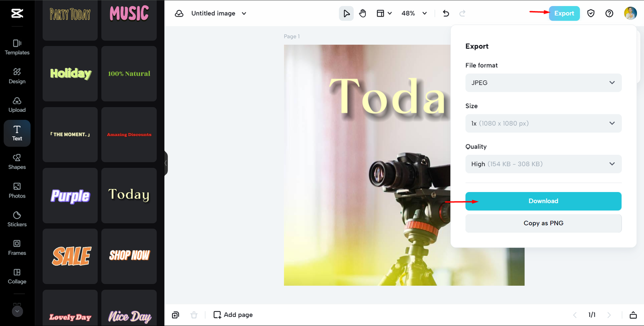Click the Page 1 label
The height and width of the screenshot is (326, 644).
point(292,36)
